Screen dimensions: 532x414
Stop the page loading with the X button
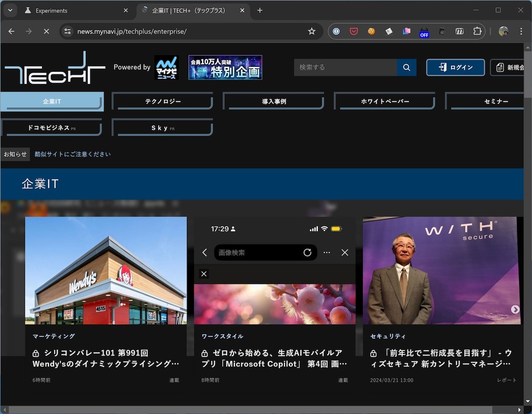tap(46, 31)
